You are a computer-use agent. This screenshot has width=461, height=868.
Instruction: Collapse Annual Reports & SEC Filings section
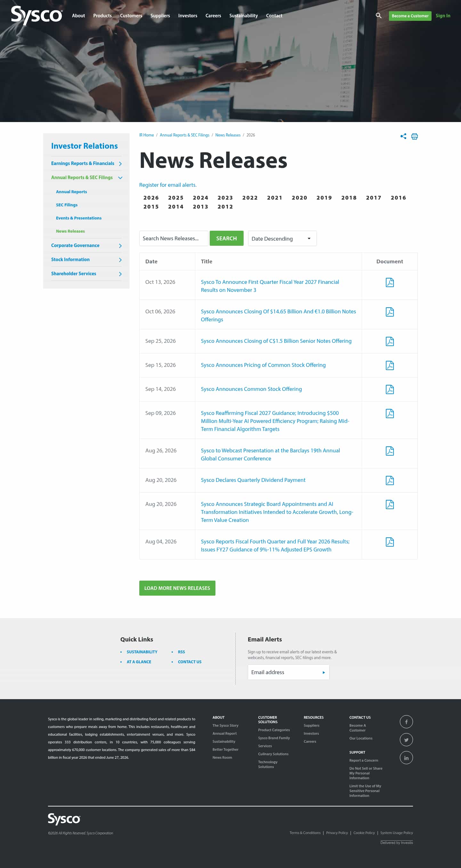(x=120, y=178)
